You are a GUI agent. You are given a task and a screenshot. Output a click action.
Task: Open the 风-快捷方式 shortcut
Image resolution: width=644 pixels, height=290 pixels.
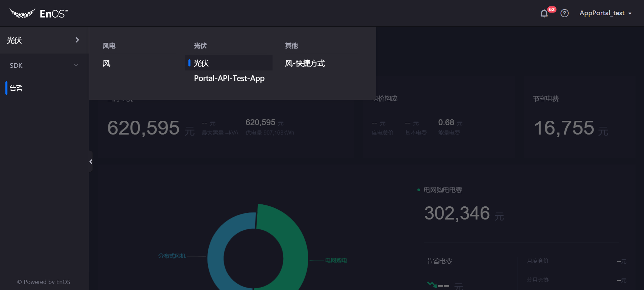305,63
